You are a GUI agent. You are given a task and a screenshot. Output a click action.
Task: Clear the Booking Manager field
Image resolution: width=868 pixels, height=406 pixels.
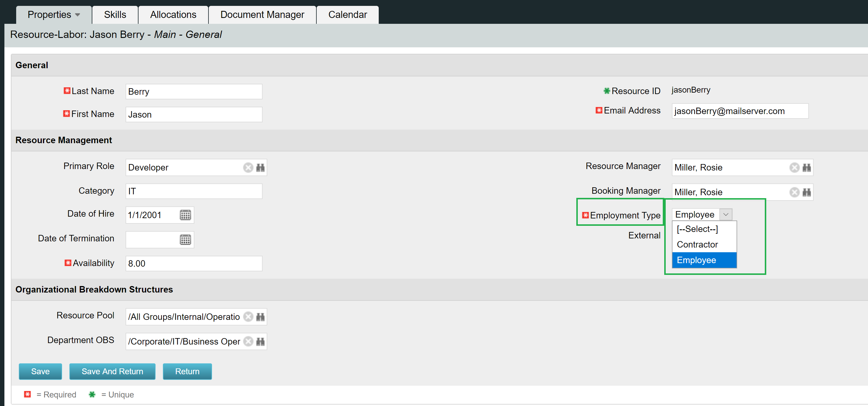(794, 192)
